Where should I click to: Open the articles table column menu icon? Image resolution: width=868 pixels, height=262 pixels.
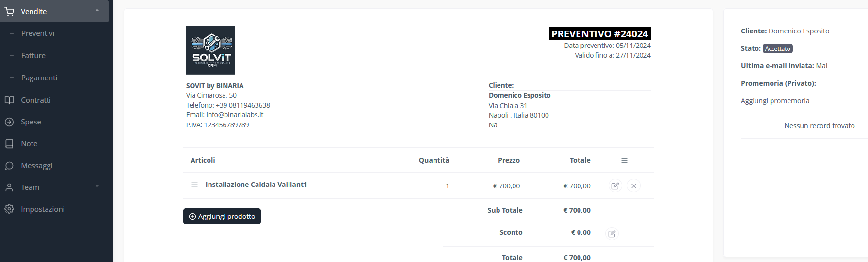[625, 160]
